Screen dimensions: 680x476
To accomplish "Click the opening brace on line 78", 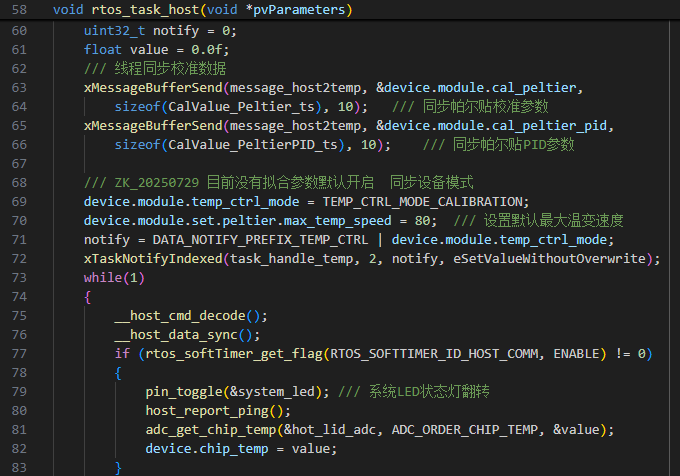I will [118, 373].
